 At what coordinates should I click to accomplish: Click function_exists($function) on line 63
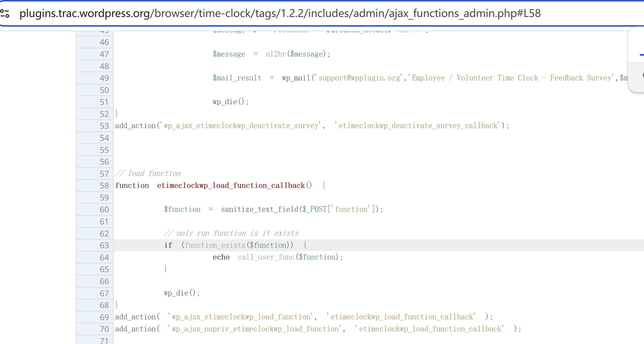coord(237,245)
